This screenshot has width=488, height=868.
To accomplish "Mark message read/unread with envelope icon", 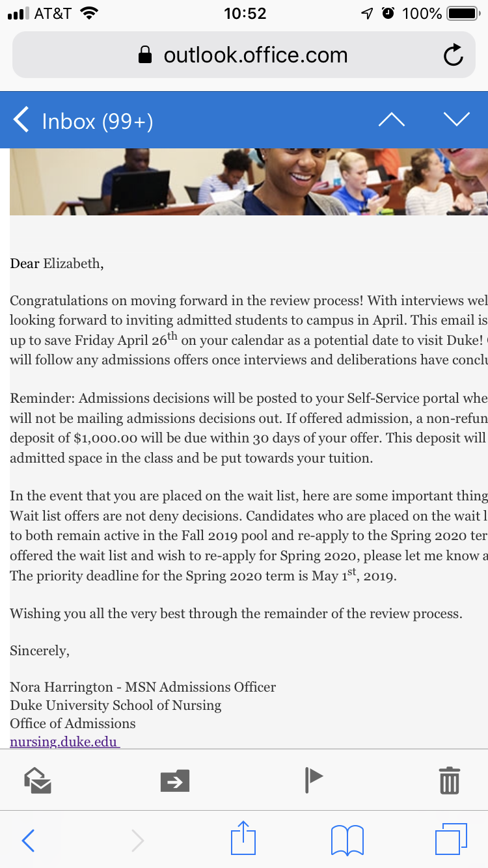I will 38,780.
